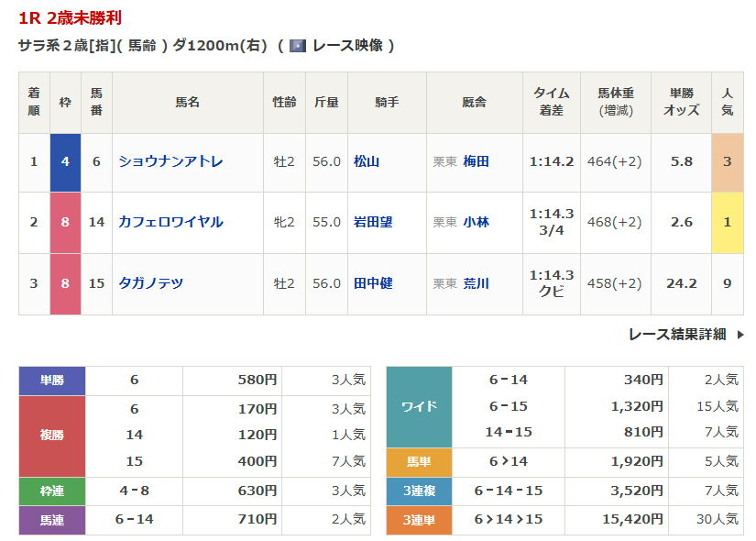Screen dimensions: 756x541
Task: Expand レース結果詳細 arrow
Action: pos(740,335)
